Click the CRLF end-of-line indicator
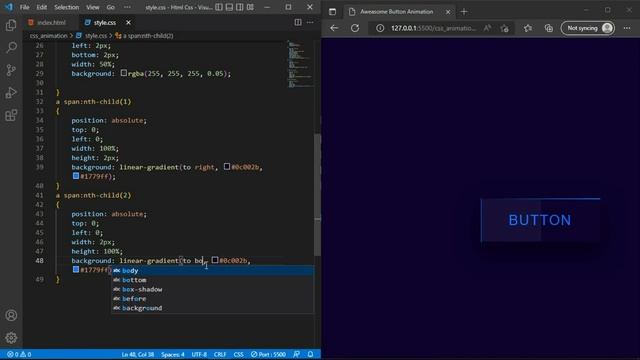Viewport: 640px width, 360px height. (220, 354)
